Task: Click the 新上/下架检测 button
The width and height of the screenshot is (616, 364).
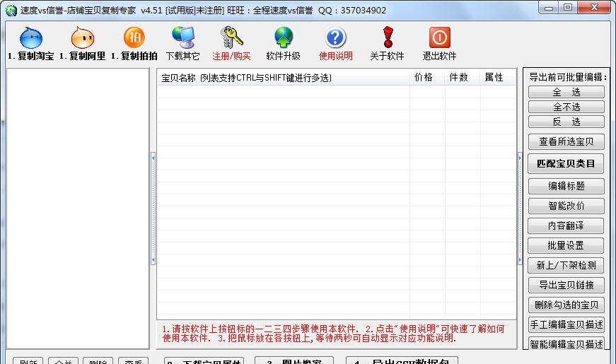Action: pyautogui.click(x=566, y=265)
